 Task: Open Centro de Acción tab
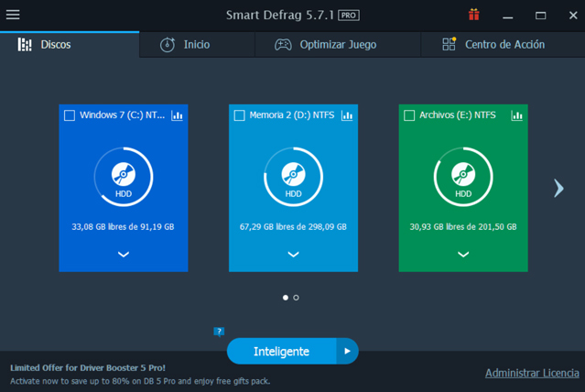[503, 45]
